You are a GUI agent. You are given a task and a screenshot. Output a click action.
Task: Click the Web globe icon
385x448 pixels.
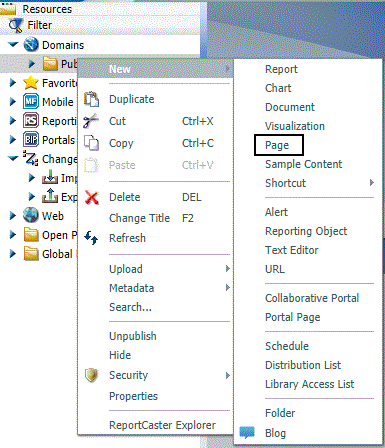pyautogui.click(x=31, y=215)
